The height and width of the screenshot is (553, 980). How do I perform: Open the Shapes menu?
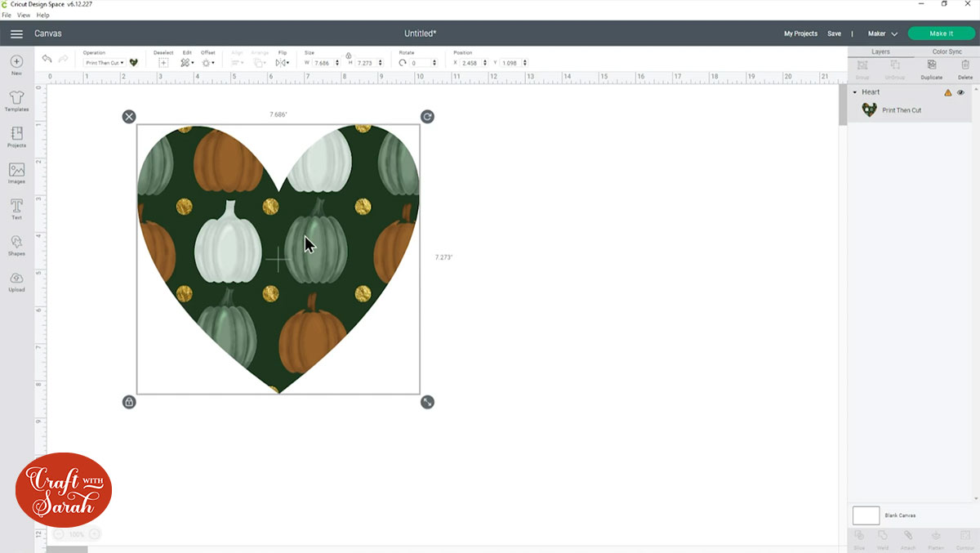point(16,245)
